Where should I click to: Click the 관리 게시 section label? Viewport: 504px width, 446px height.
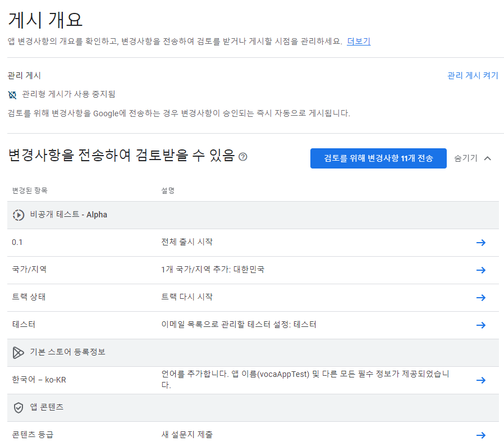[24, 75]
